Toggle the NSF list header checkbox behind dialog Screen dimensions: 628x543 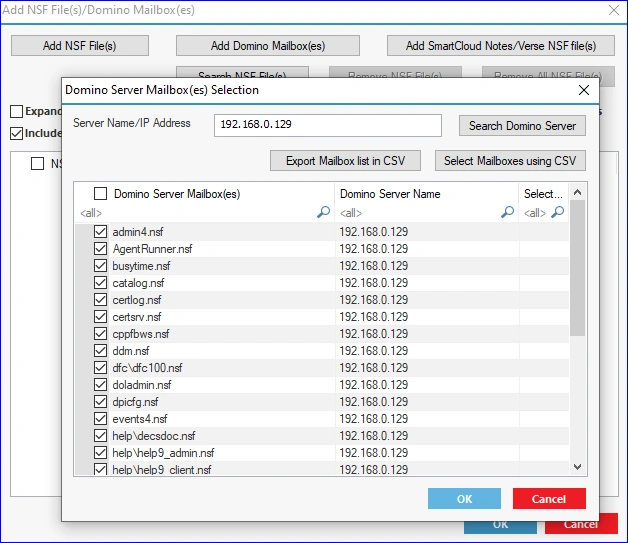coord(38,163)
